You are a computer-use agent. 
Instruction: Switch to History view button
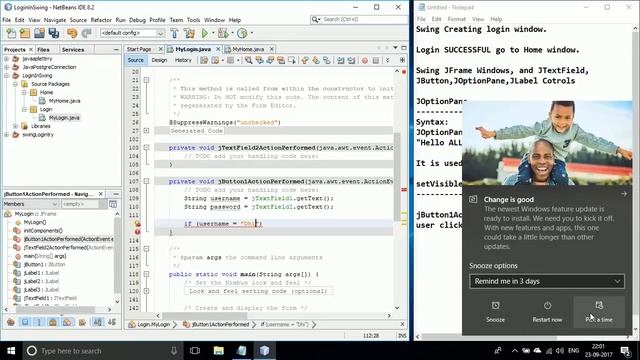click(183, 60)
